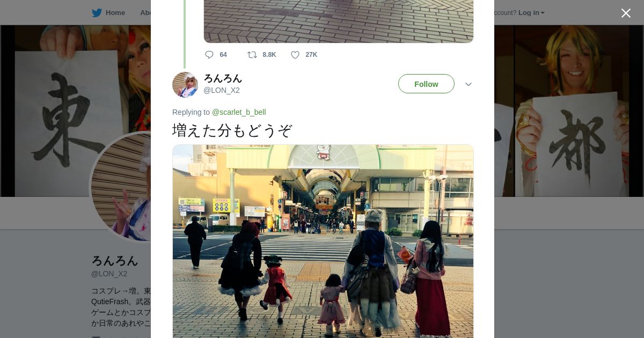This screenshot has width=644, height=338.
Task: Click the retweet arrows icon
Action: (x=252, y=55)
